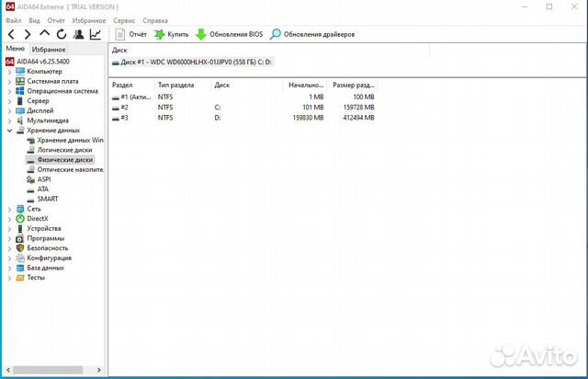Collapse the Хранение данных node
The width and height of the screenshot is (588, 379).
[9, 131]
